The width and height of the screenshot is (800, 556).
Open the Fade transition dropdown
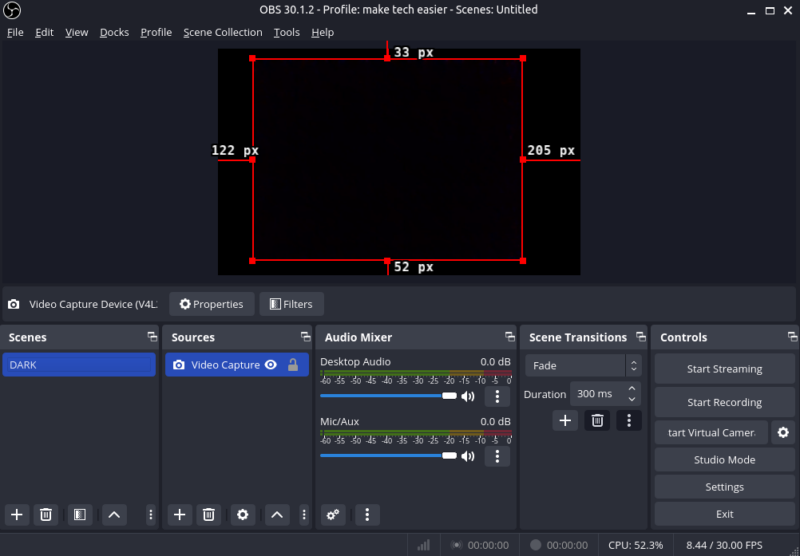point(583,366)
